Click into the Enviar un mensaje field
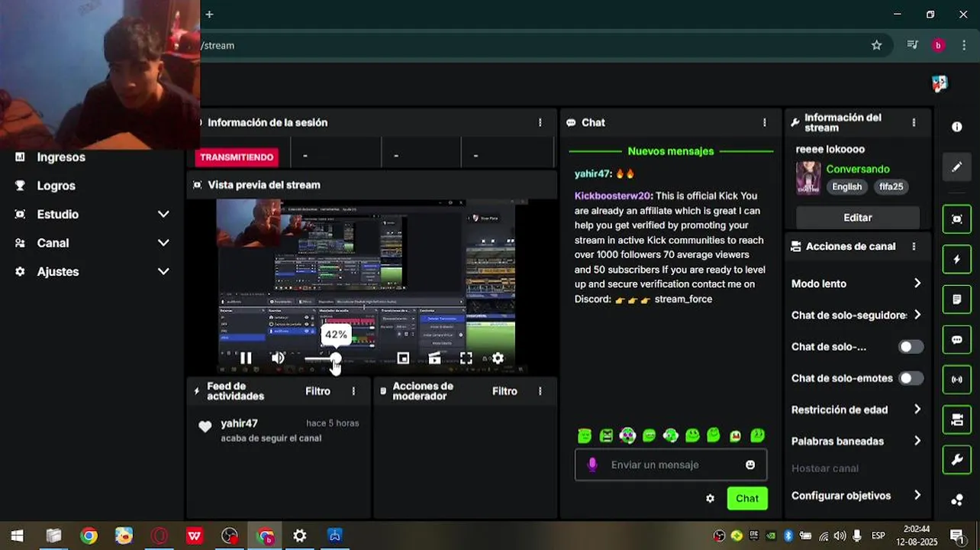Screen dimensions: 980x550 tap(670, 464)
